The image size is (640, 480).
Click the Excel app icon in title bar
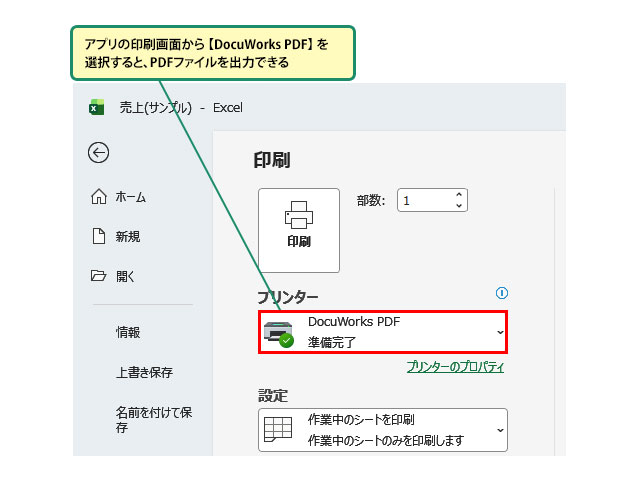(x=96, y=107)
